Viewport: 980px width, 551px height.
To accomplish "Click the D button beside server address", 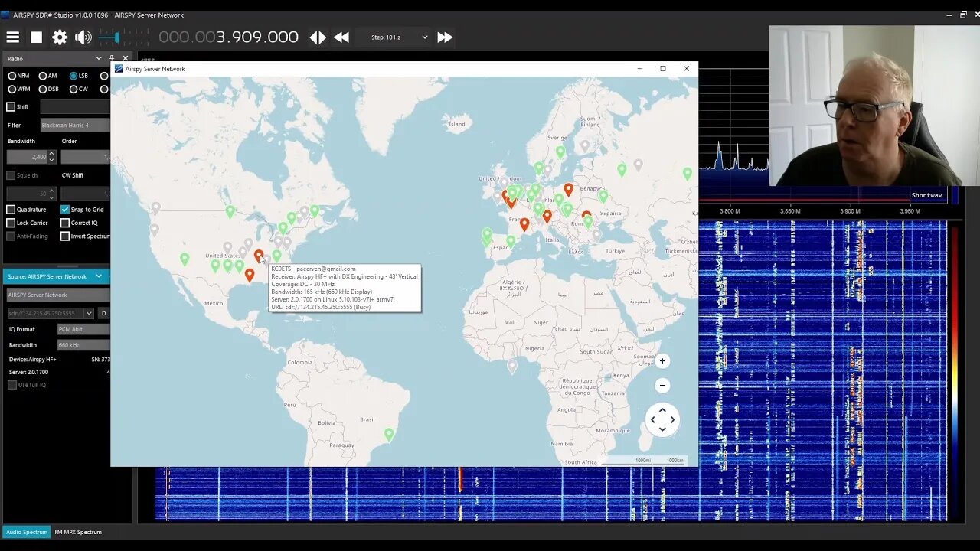I will point(103,313).
